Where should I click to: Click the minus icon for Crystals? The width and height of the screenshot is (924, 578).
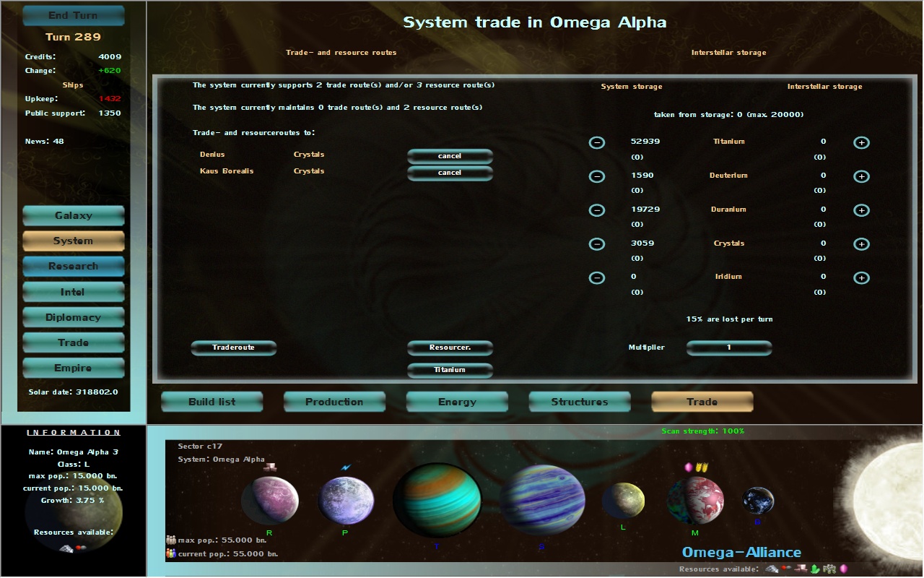click(597, 244)
